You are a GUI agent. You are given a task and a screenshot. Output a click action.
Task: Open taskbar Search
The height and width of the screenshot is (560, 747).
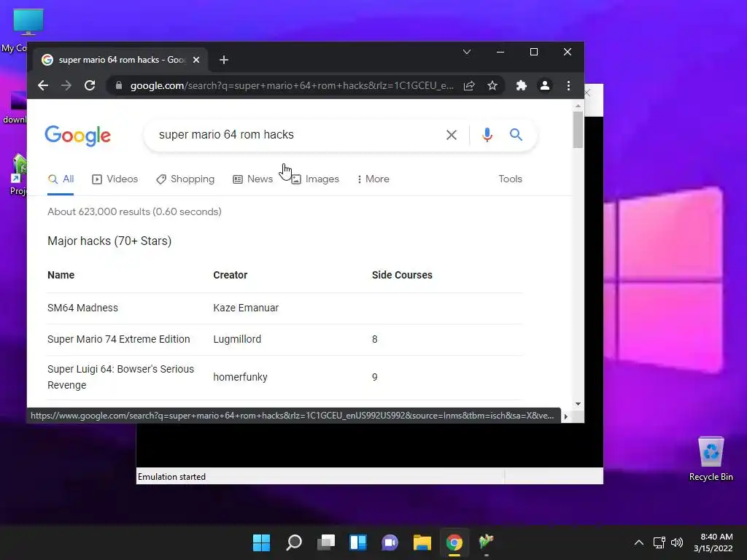tap(293, 542)
